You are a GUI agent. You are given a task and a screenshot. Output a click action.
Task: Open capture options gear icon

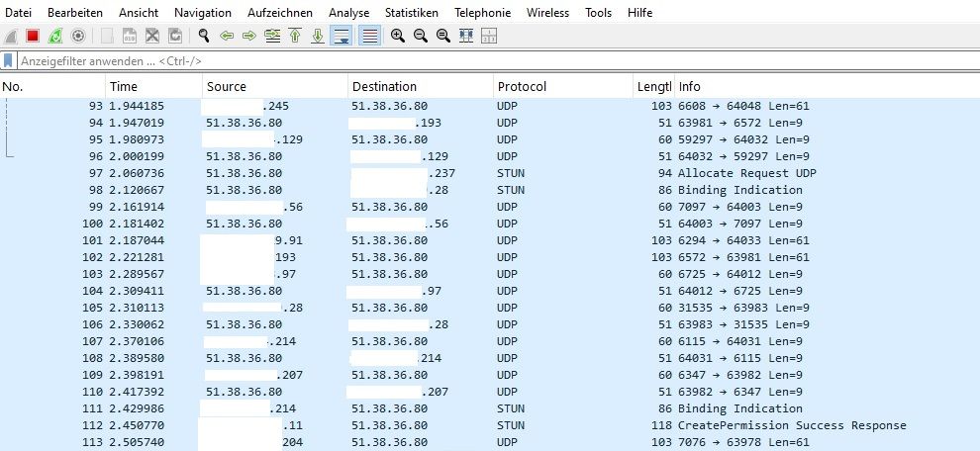78,37
